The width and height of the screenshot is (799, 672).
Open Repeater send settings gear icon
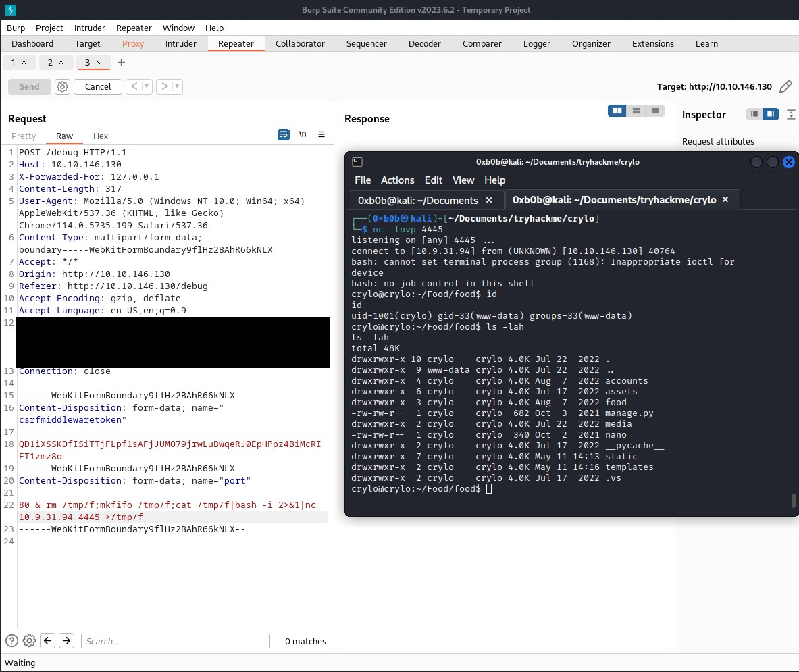pos(62,86)
